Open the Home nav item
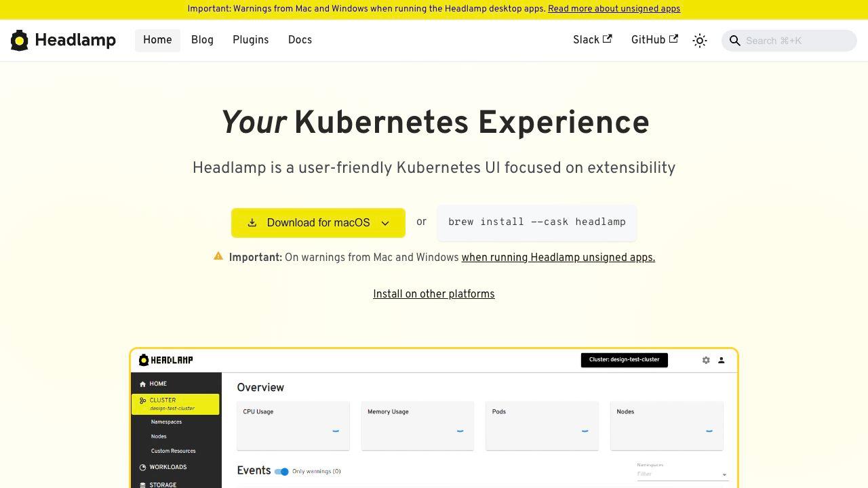The width and height of the screenshot is (868, 488). click(x=157, y=40)
